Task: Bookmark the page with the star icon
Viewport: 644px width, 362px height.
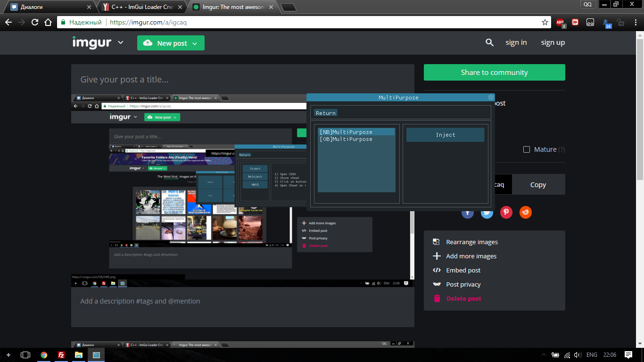Action: [x=545, y=22]
